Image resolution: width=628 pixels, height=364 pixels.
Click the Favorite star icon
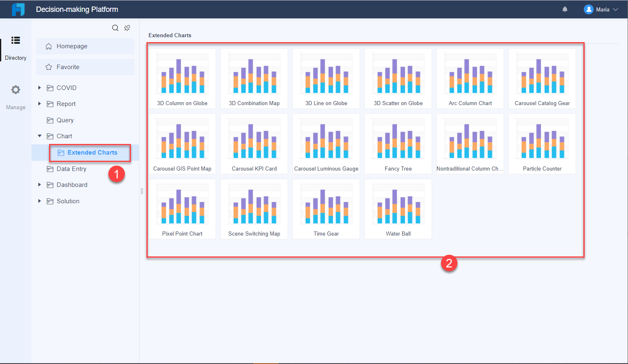pyautogui.click(x=49, y=67)
